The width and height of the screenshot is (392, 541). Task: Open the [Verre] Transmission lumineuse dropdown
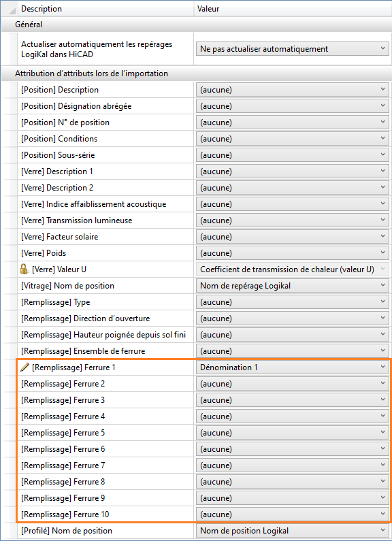click(292, 220)
